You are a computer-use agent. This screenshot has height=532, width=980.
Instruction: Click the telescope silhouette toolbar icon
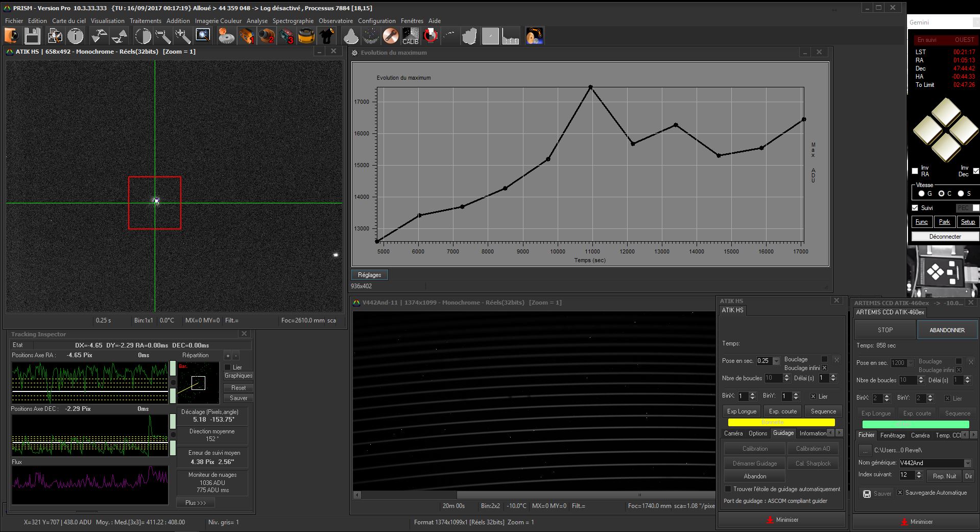click(326, 36)
